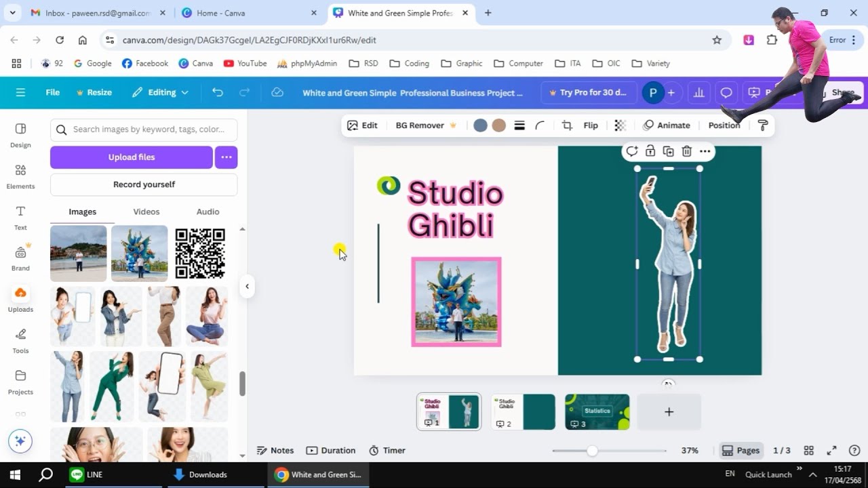This screenshot has width=868, height=488.
Task: Show hidden system tray icons arrow
Action: pyautogui.click(x=812, y=474)
